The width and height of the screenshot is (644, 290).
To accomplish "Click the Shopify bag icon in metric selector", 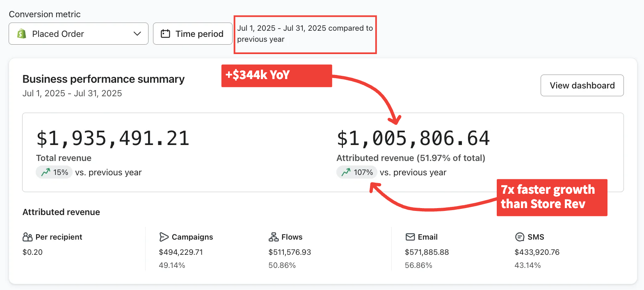I will [22, 34].
